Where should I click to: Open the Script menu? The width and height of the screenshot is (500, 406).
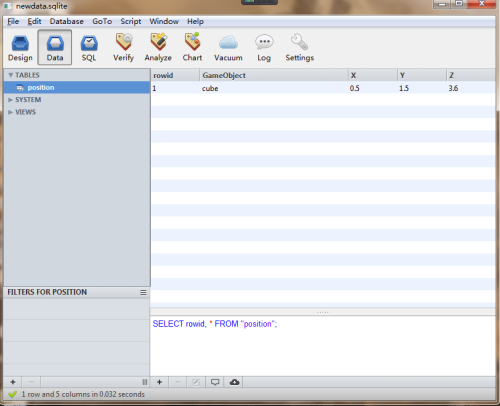(x=131, y=21)
